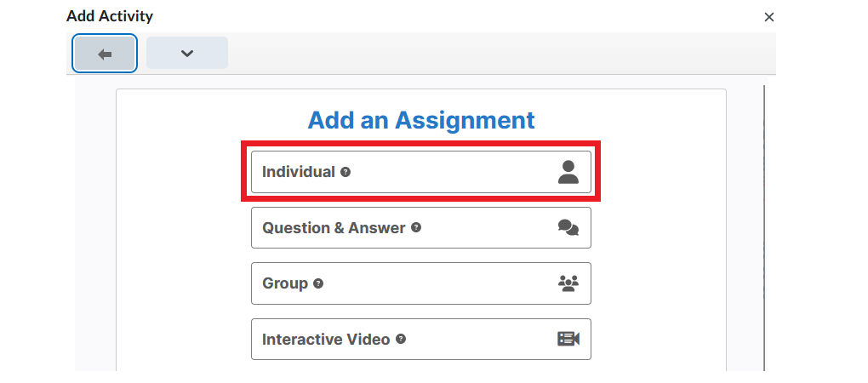Expand the chevron dropdown in the toolbar
This screenshot has width=868, height=383.
[187, 53]
